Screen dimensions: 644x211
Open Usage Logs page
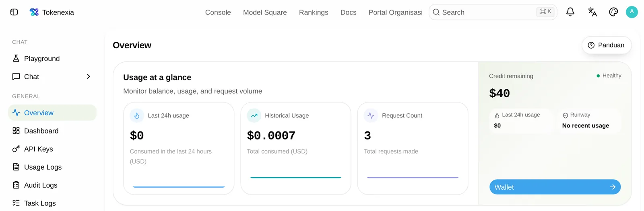tap(52, 167)
